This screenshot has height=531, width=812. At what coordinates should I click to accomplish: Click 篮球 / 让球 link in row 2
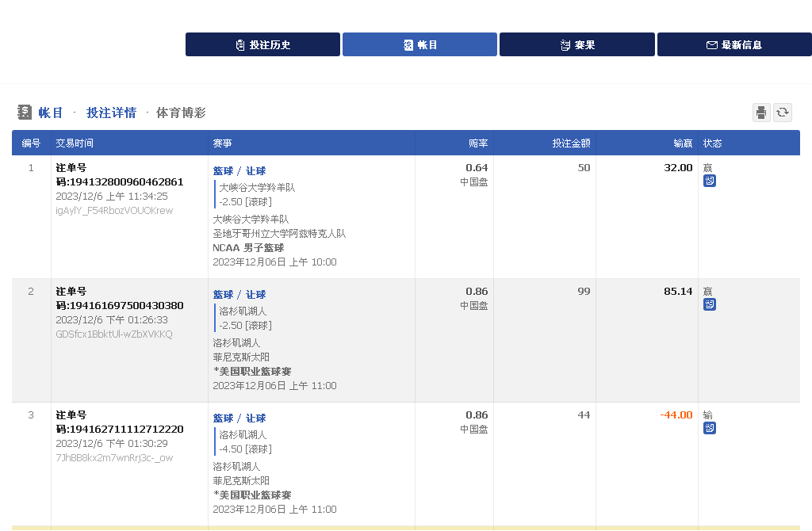(239, 295)
